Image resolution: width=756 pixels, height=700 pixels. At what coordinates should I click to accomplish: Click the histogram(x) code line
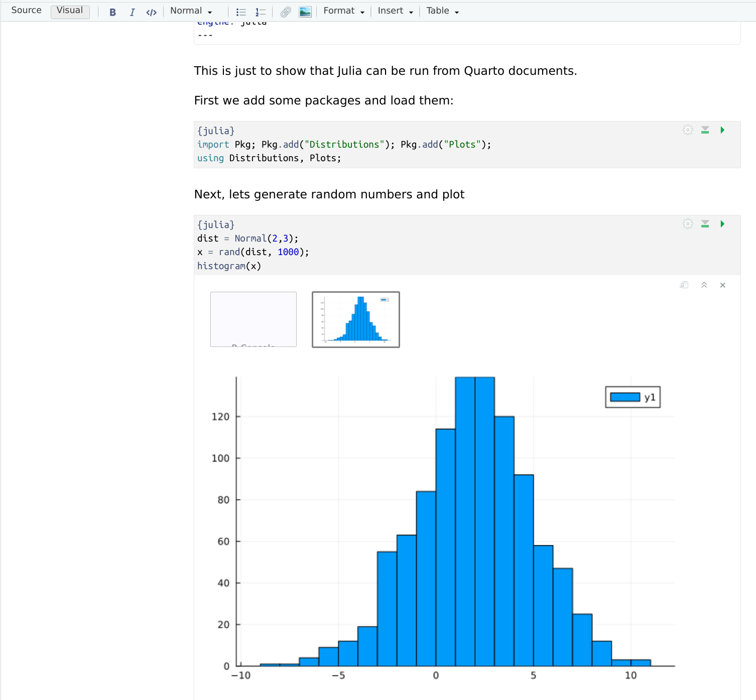pos(229,266)
